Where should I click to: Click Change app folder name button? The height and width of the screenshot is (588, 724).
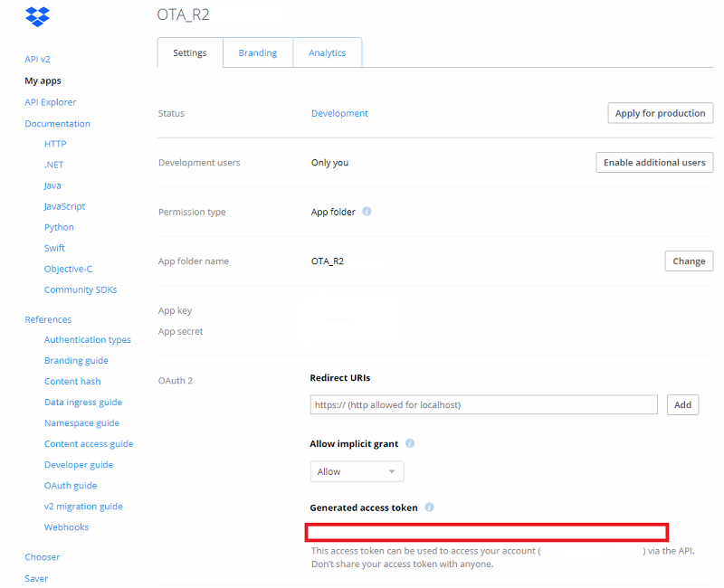[689, 261]
